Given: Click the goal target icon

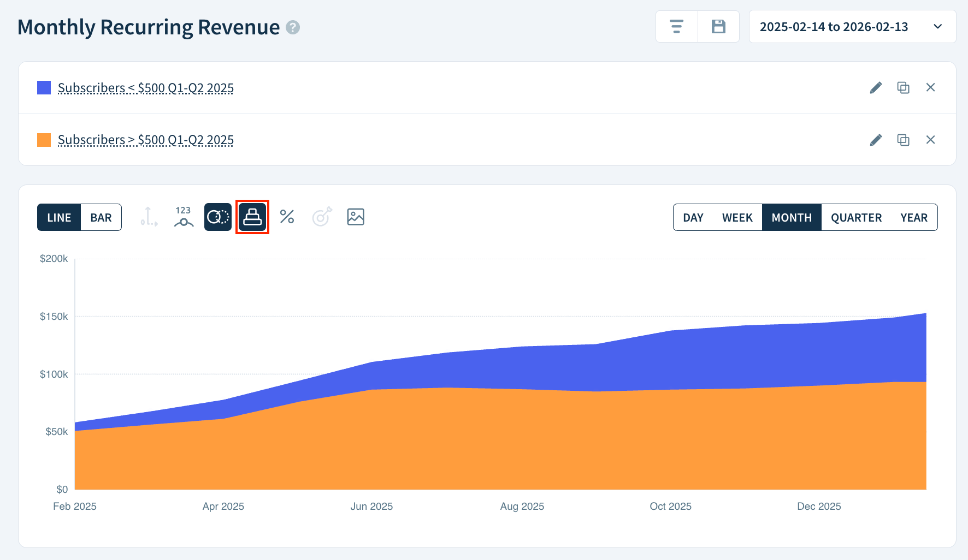Looking at the screenshot, I should pyautogui.click(x=321, y=217).
